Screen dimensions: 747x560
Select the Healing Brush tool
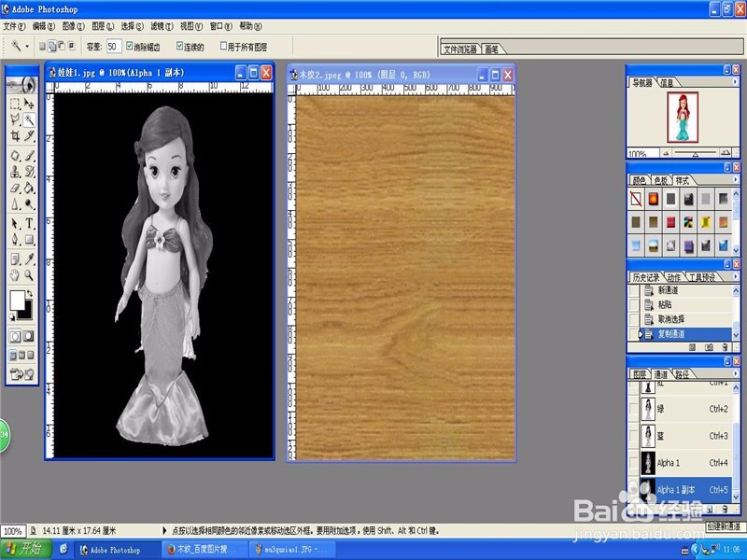click(x=15, y=156)
